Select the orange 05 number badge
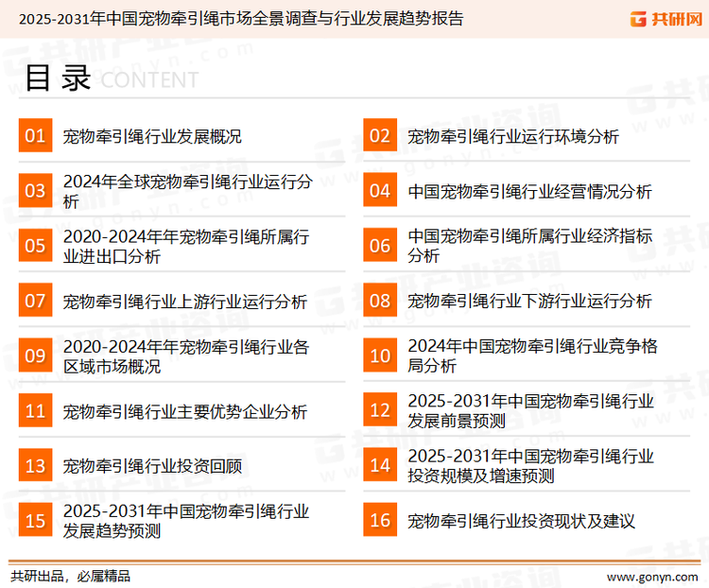709x588 pixels. [x=35, y=245]
